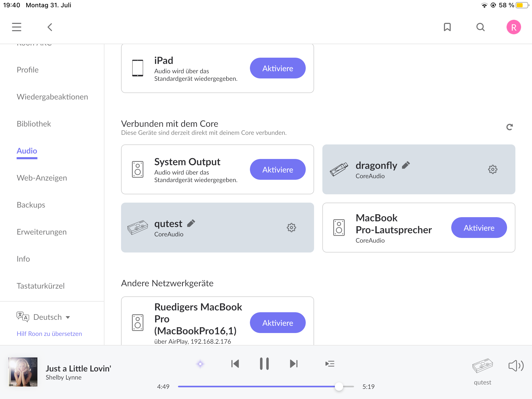Click the Wi-Fi status bar icon

(x=484, y=5)
